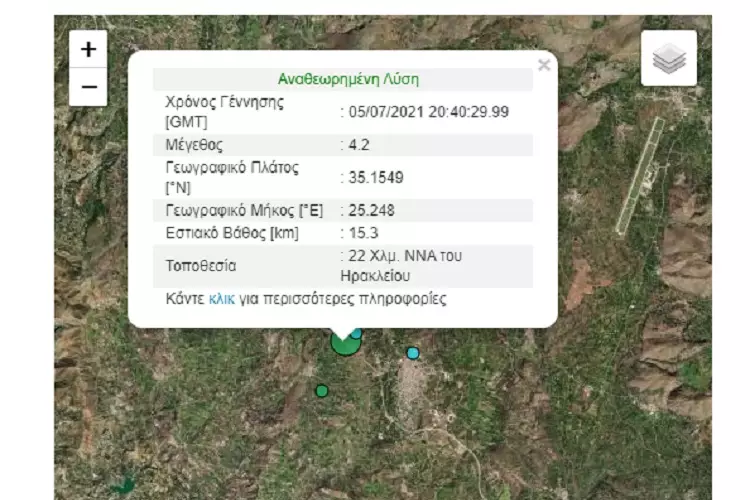Click the zoom in plus button
Screen dimensions: 750x500
click(x=88, y=49)
